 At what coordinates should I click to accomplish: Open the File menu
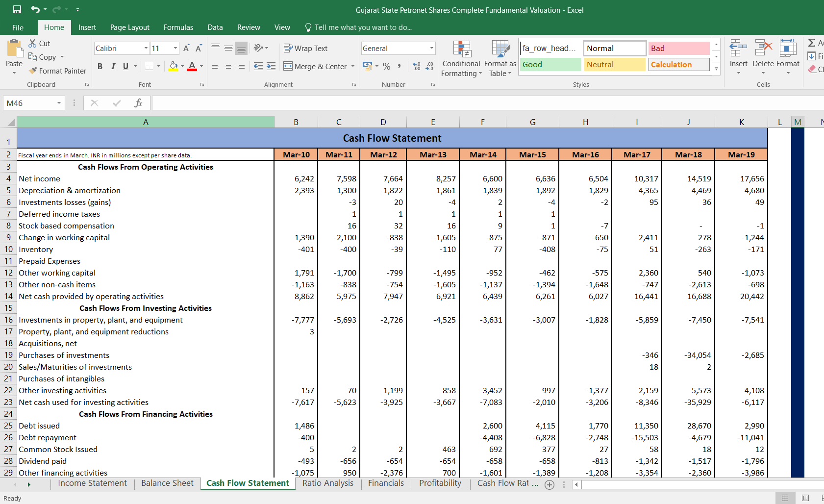coord(18,27)
